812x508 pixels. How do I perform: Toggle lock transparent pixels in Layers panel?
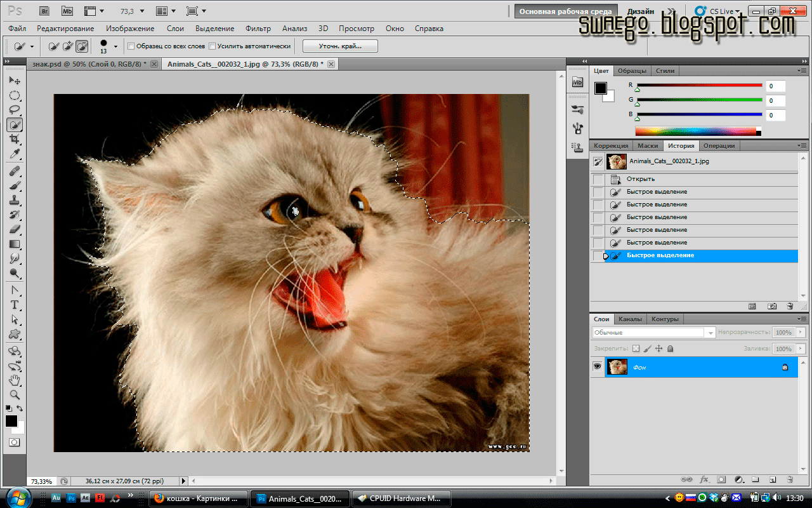[636, 349]
